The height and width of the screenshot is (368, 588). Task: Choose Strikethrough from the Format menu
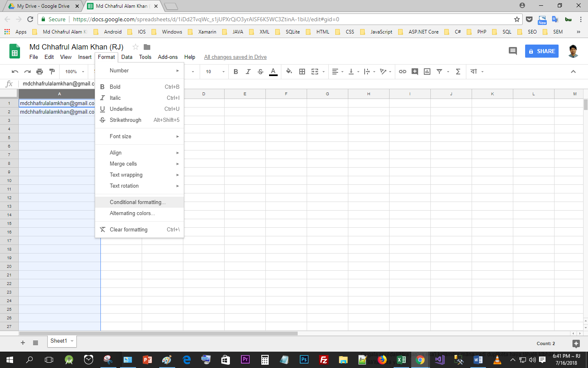tap(139, 120)
